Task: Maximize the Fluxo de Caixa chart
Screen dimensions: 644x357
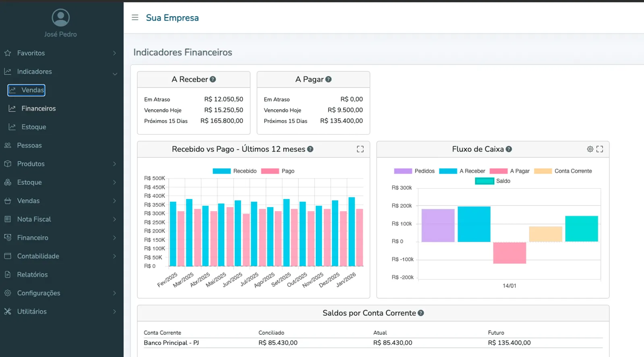Action: 600,149
